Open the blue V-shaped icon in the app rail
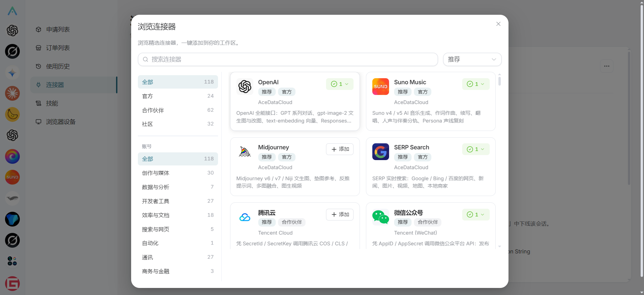Screen dimensions: 644x295 pos(12,219)
